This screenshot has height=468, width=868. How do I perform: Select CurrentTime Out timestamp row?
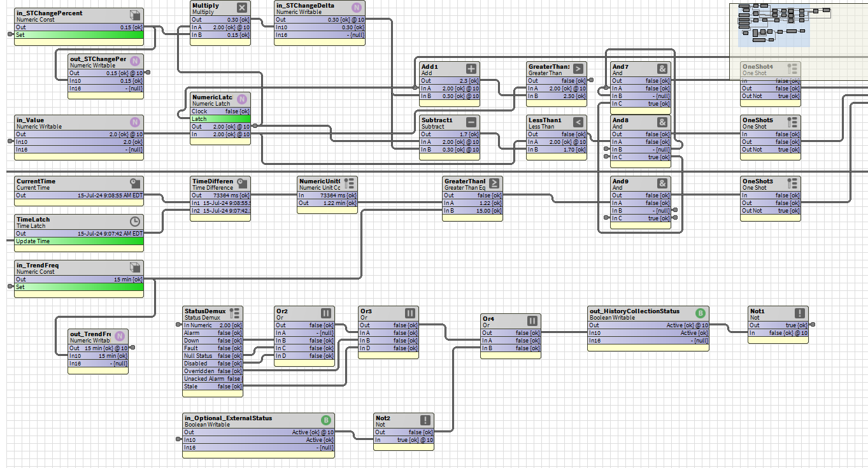pyautogui.click(x=79, y=195)
